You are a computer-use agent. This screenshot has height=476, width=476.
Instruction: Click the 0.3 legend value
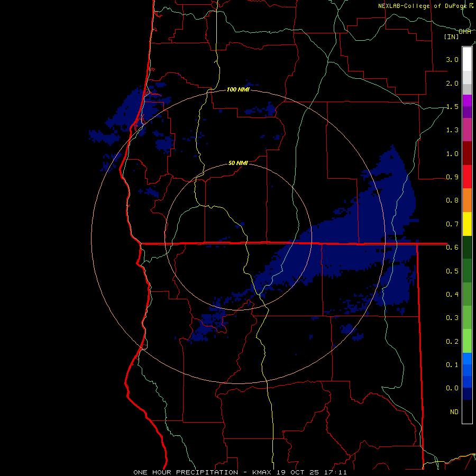(x=452, y=317)
